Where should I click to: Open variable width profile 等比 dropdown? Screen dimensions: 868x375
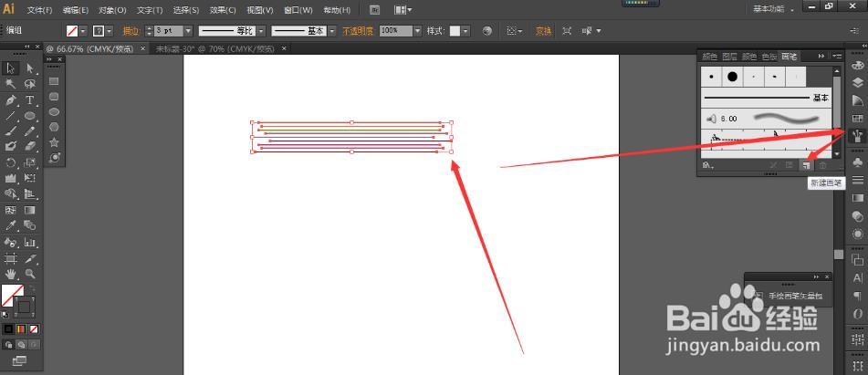261,31
